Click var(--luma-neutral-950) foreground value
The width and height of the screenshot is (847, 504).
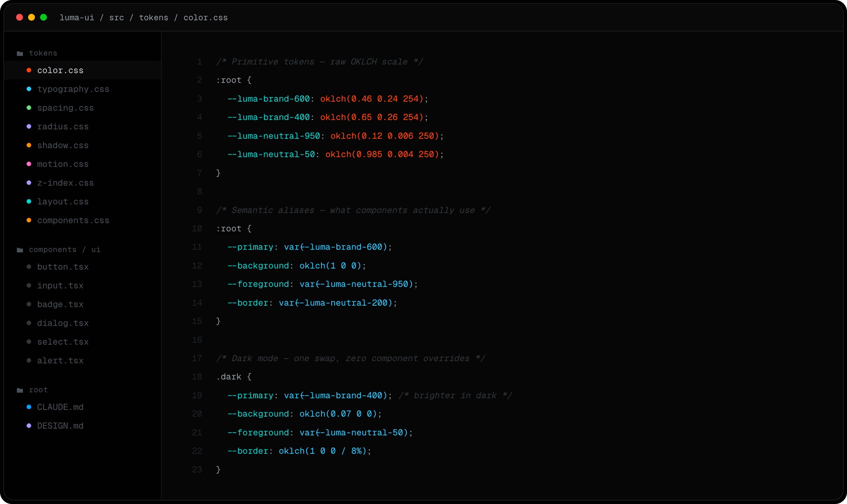point(356,284)
